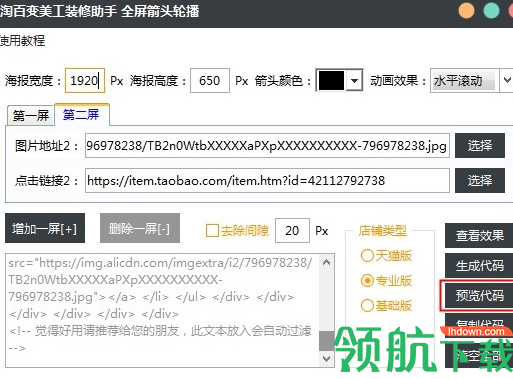
Task: Click the 删除一屏[-] button
Action: pos(140,228)
